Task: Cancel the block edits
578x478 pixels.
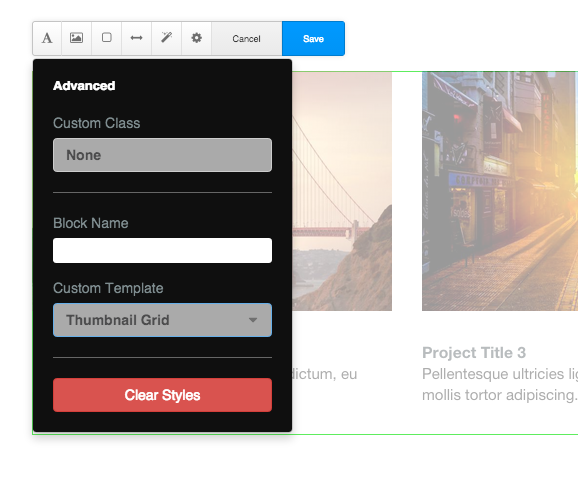Action: pyautogui.click(x=247, y=38)
